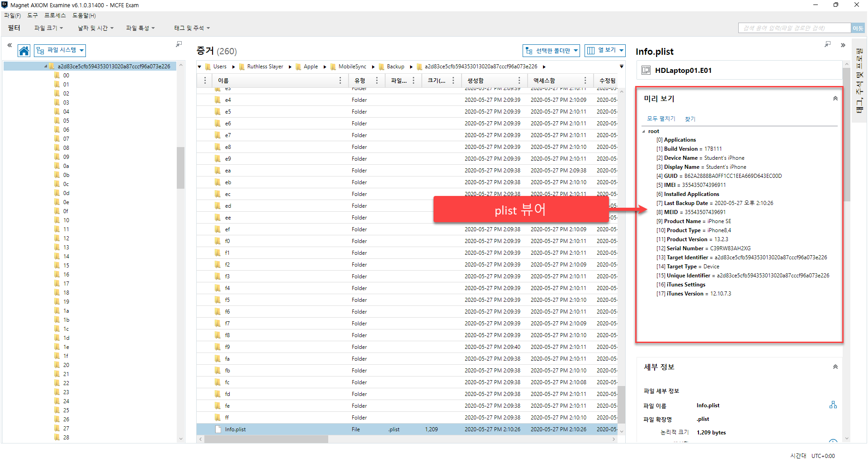The height and width of the screenshot is (467, 868).
Task: Click the 모두 펼치기 link
Action: click(660, 119)
